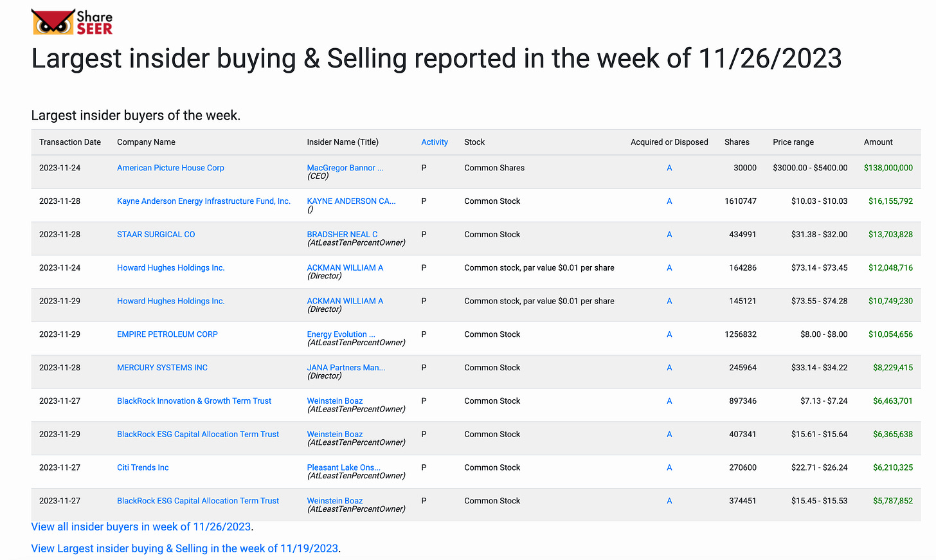Open ACKMAN WILLIAM A link in 2023-11-24 row

click(x=345, y=267)
